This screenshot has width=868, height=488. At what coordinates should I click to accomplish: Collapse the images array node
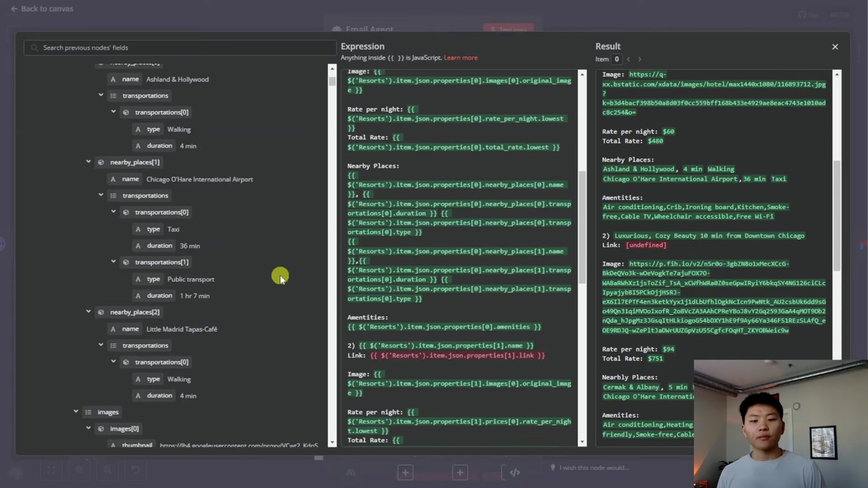76,412
